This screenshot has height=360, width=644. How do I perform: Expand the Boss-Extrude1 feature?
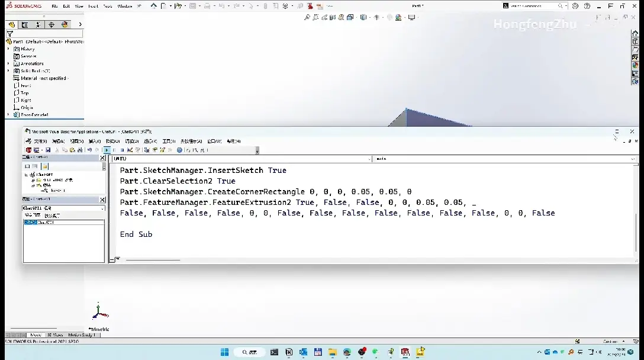[8, 115]
